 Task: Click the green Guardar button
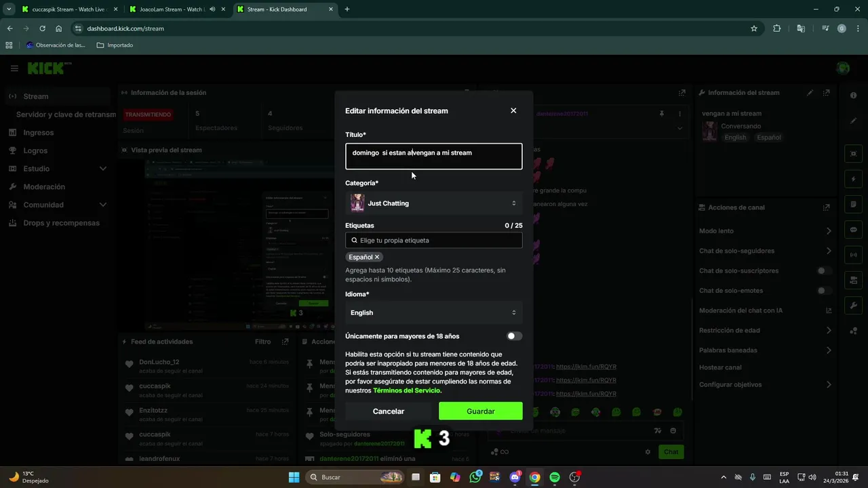point(481,411)
